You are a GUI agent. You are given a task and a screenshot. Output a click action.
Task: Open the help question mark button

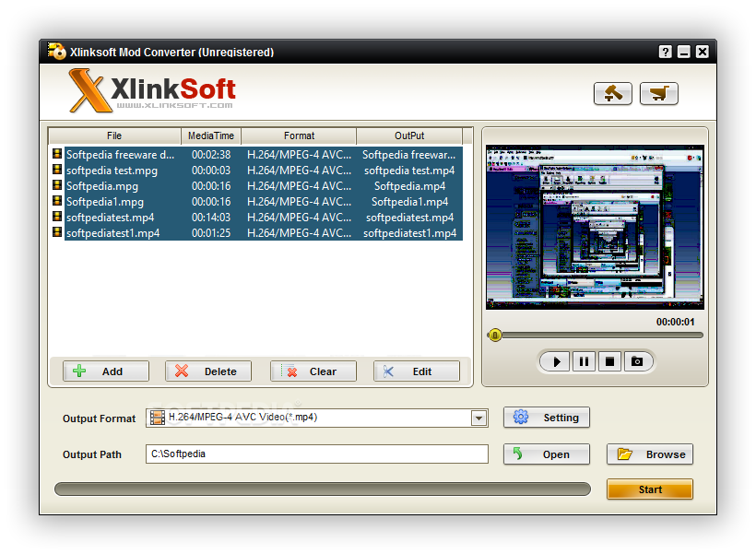(666, 52)
